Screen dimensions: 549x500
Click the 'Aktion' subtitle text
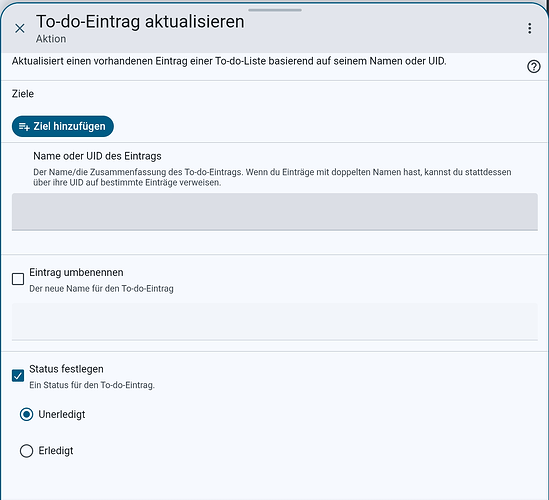(x=51, y=39)
